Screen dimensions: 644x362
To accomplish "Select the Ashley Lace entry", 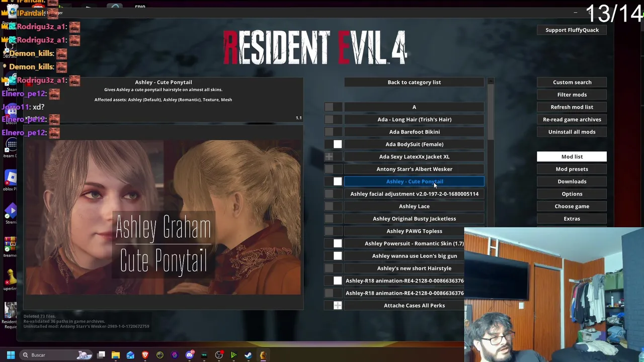I will point(414,206).
